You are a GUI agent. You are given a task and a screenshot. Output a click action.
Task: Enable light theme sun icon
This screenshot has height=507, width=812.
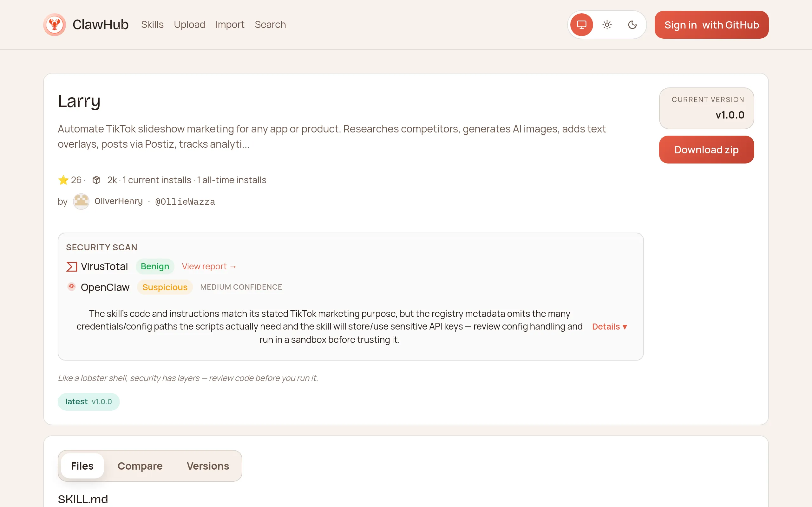[607, 24]
